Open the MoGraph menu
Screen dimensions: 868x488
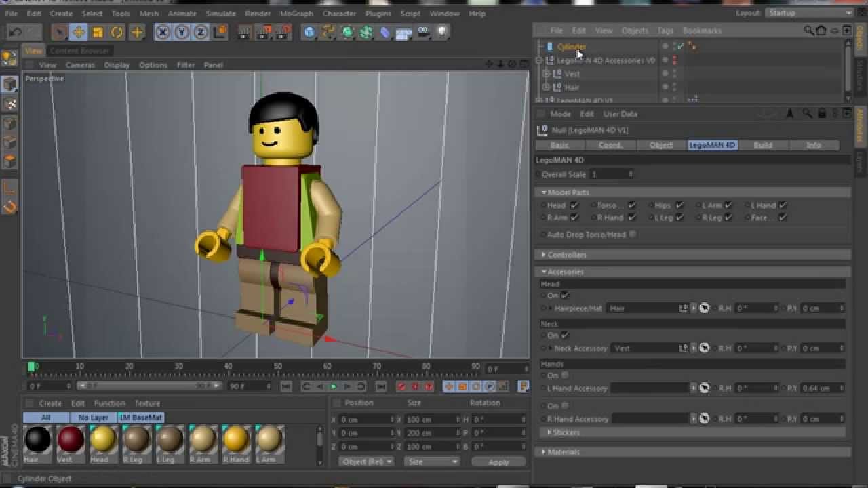(296, 14)
